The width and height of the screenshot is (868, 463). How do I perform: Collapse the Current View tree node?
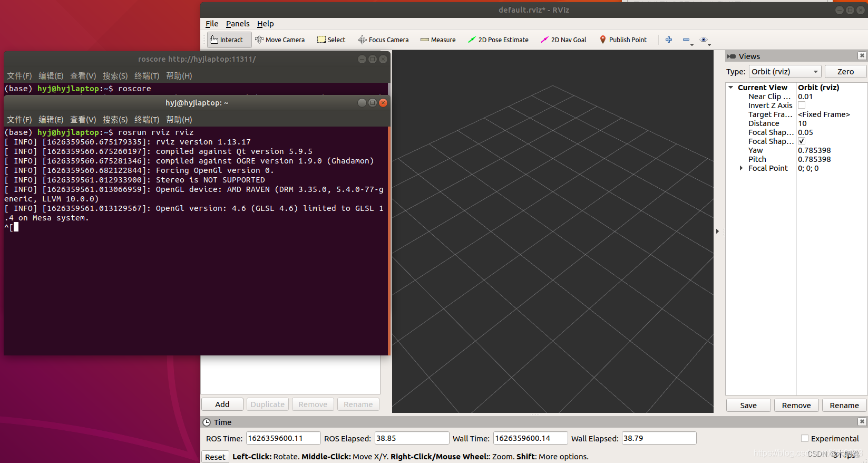pyautogui.click(x=731, y=88)
